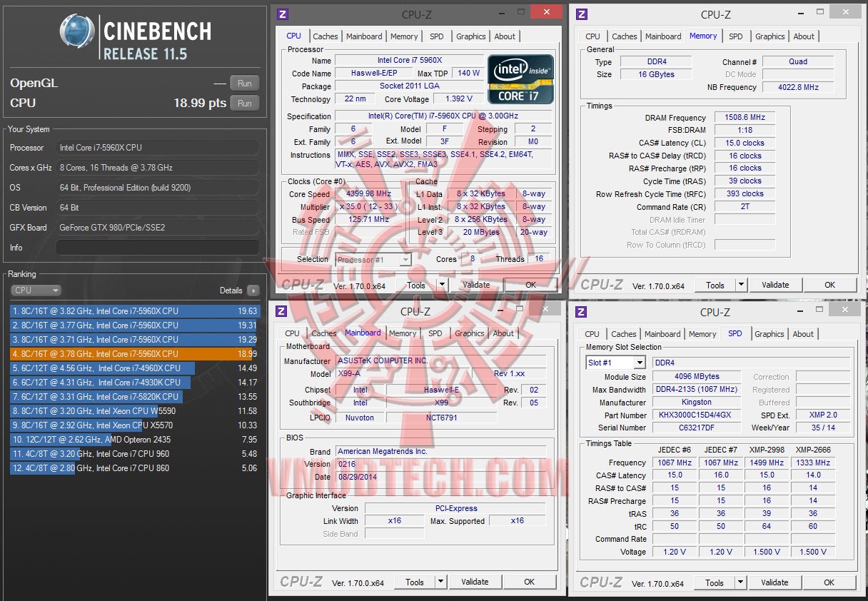
Task: Click Validate in the Mainboard window
Action: pyautogui.click(x=475, y=582)
